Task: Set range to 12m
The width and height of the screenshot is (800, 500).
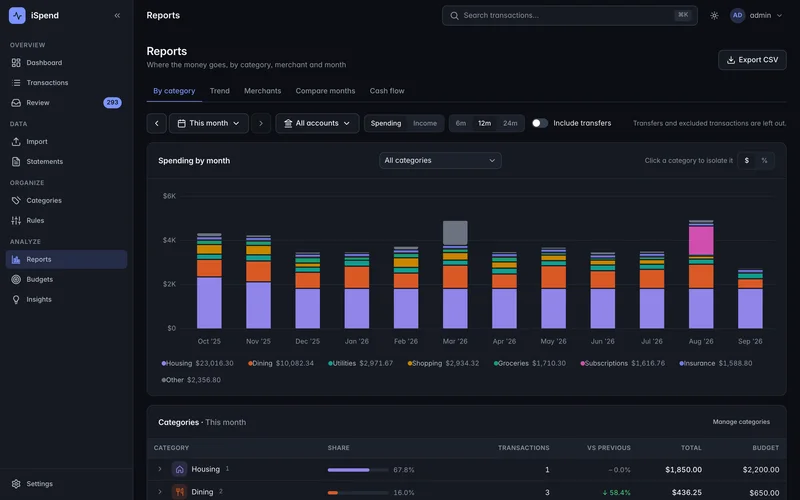Action: tap(484, 123)
